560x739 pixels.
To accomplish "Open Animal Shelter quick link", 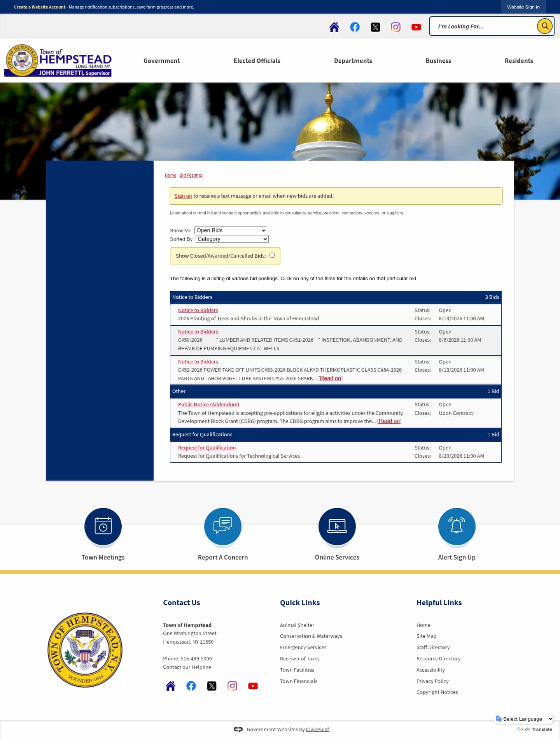I will [297, 625].
